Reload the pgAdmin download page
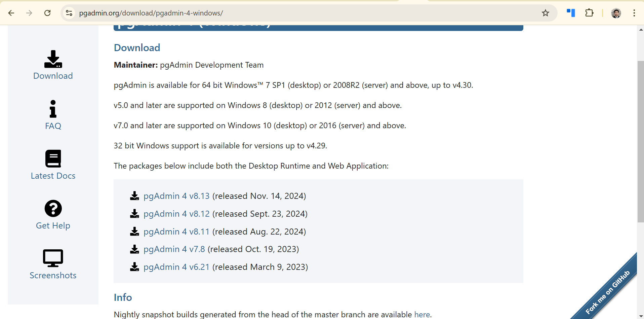 tap(47, 13)
